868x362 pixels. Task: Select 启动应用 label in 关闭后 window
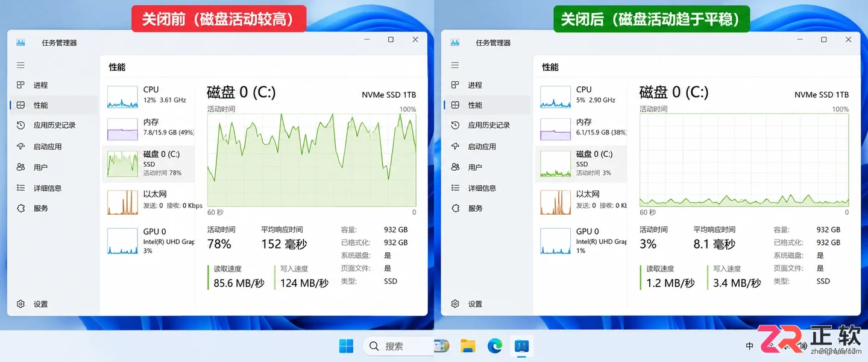482,146
